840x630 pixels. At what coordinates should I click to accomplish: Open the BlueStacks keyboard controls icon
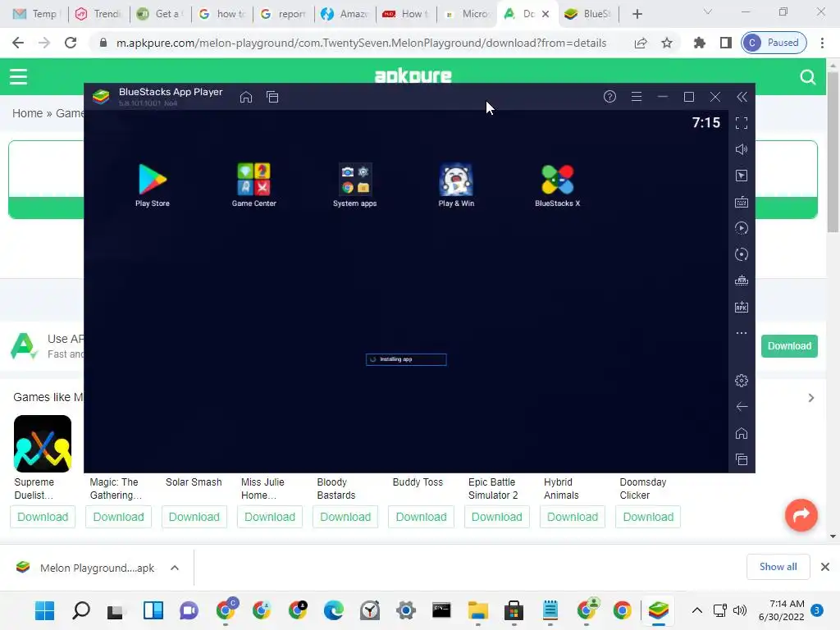(742, 202)
